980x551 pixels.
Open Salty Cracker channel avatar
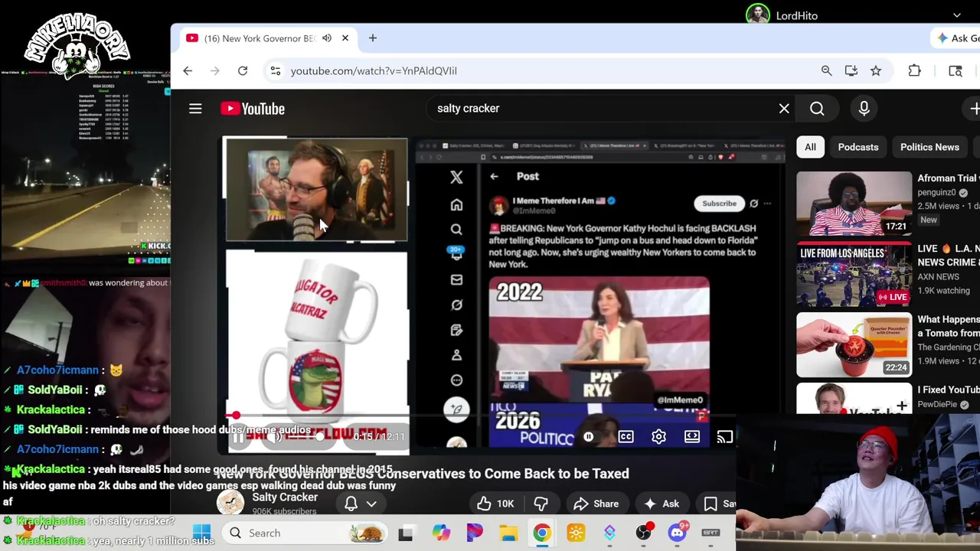[230, 503]
